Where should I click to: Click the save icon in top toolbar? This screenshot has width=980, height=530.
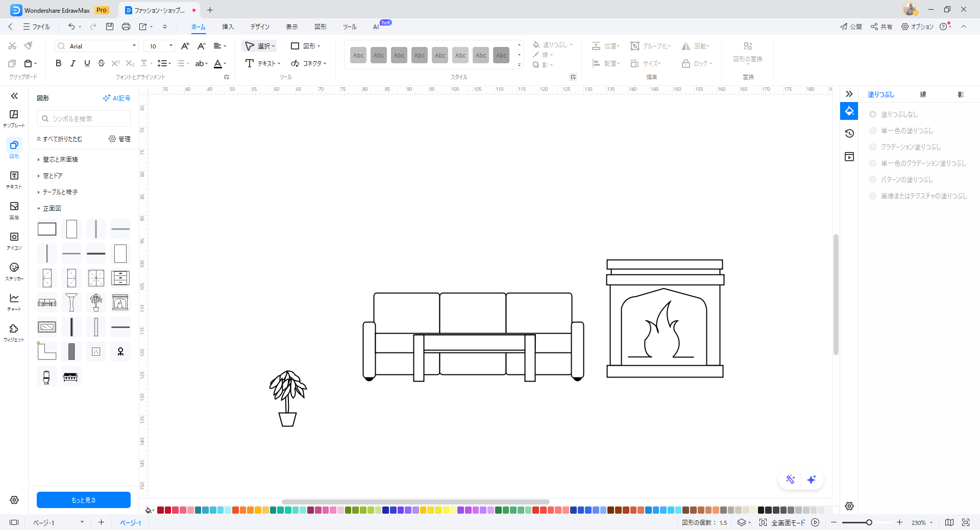click(x=109, y=27)
